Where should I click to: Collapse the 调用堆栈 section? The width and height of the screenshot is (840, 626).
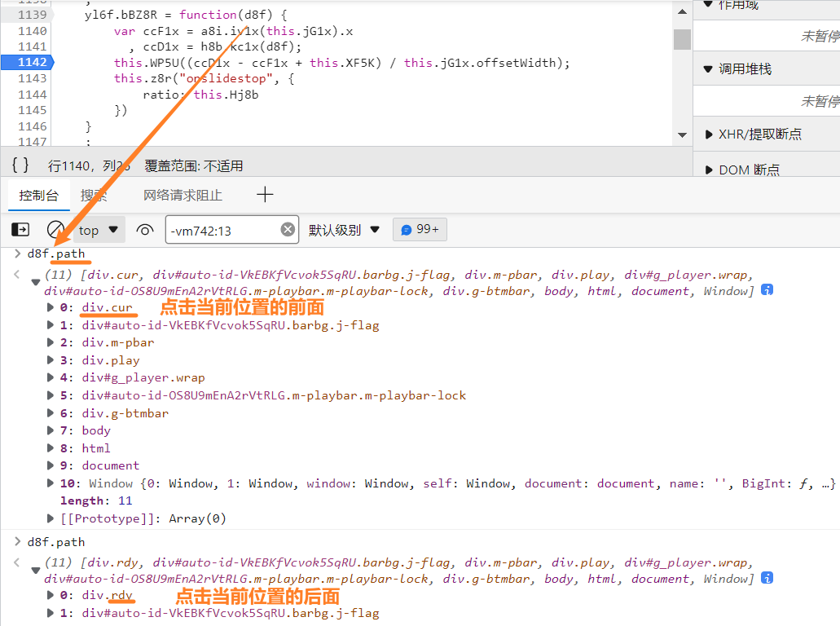(708, 69)
